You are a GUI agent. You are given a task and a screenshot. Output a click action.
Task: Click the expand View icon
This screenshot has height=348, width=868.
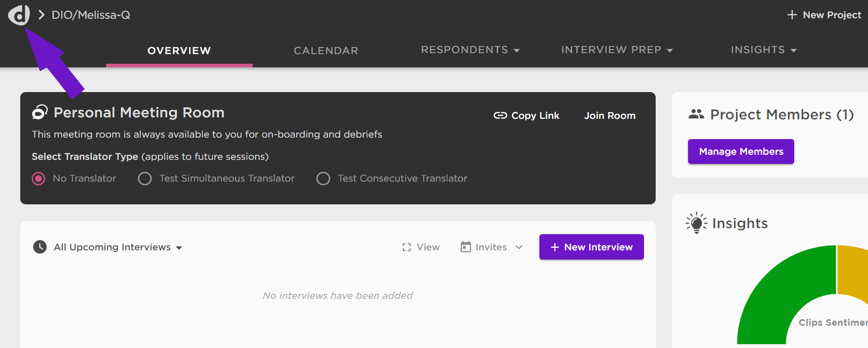pos(406,247)
